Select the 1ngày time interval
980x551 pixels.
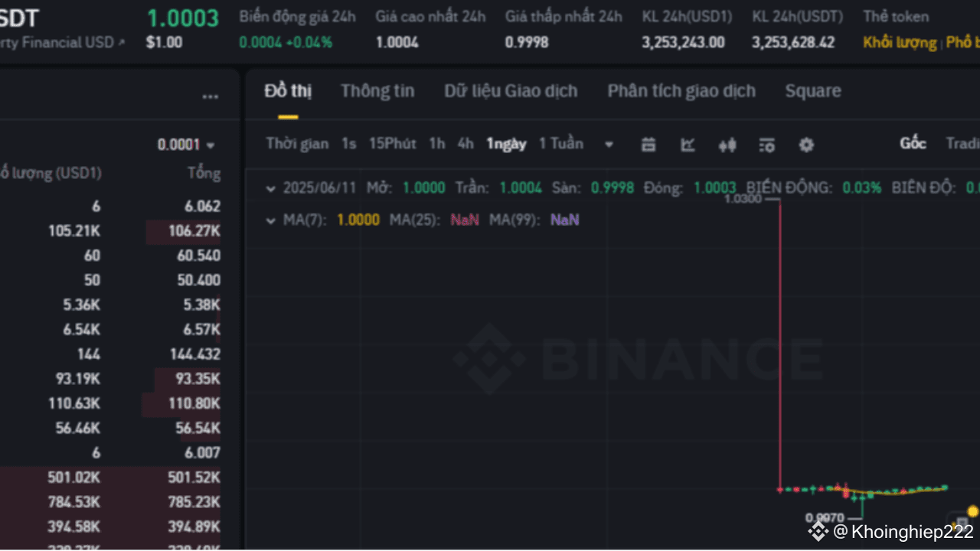[507, 144]
